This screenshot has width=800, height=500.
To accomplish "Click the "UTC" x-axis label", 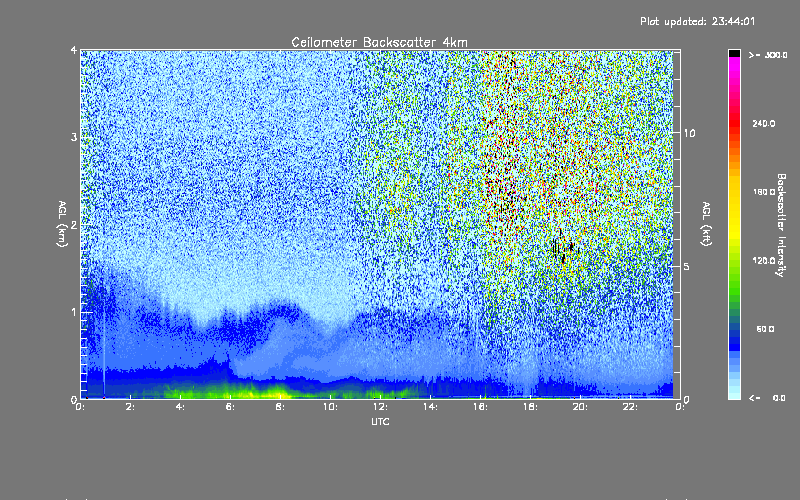I will [x=380, y=421].
